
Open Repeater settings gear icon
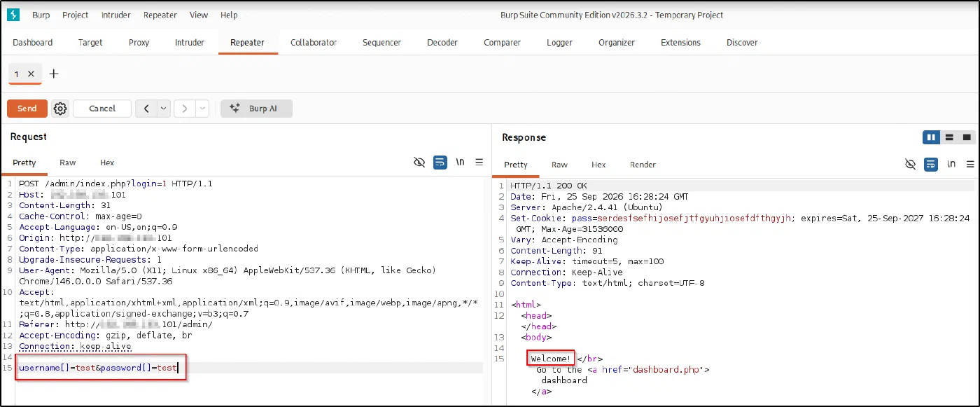click(x=60, y=109)
